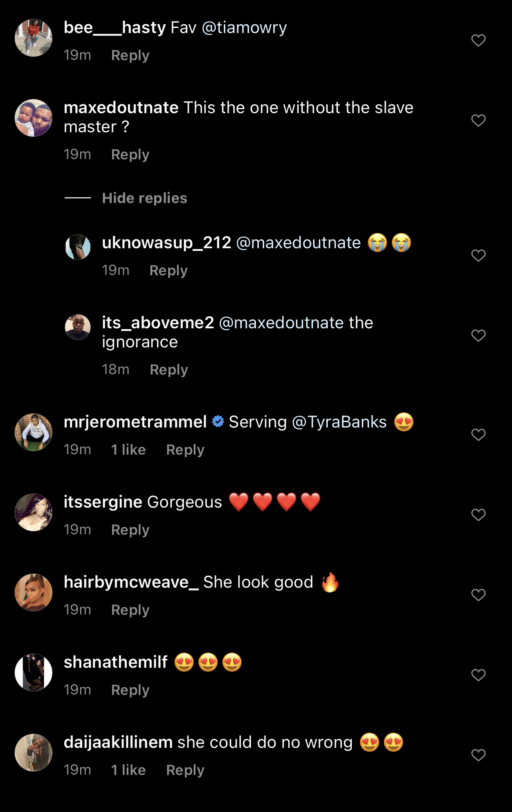Viewport: 512px width, 812px height.
Task: Heart the its_aboveme2 reply
Action: pyautogui.click(x=478, y=335)
